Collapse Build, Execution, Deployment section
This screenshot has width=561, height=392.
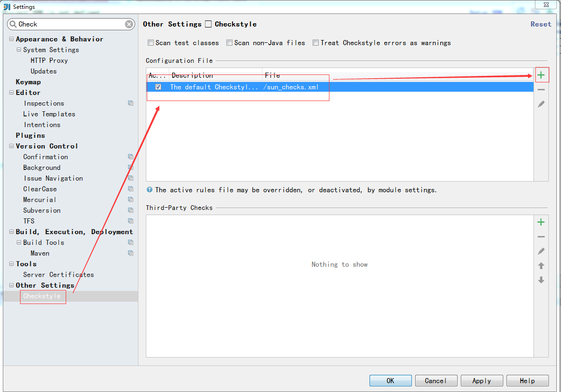coord(11,232)
